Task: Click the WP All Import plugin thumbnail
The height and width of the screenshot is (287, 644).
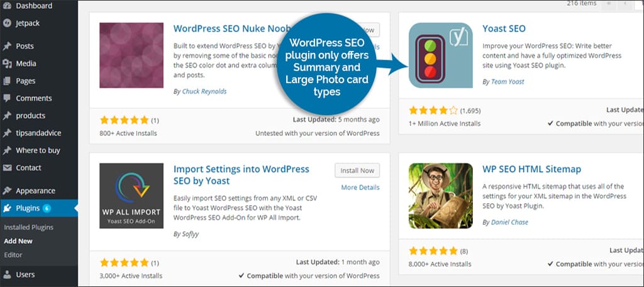Action: pos(131,196)
